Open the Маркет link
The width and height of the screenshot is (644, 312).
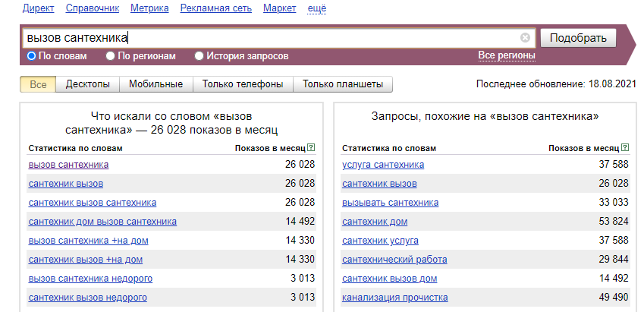[x=280, y=8]
